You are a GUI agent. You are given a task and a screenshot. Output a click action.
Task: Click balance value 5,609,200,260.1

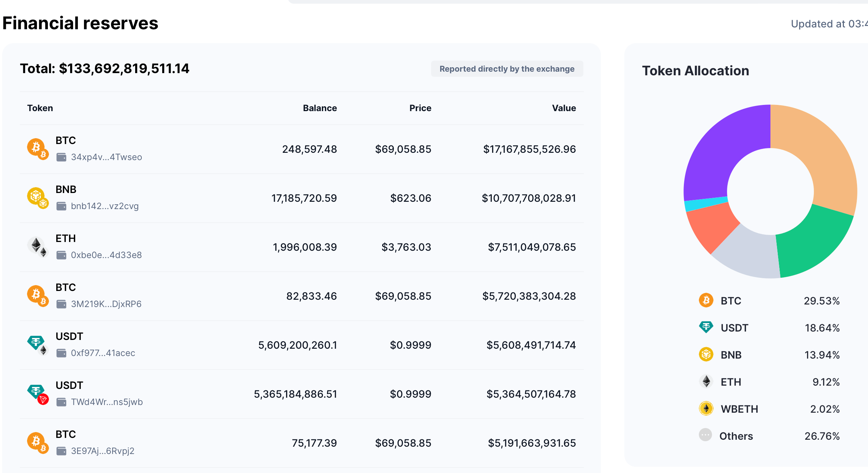[298, 345]
